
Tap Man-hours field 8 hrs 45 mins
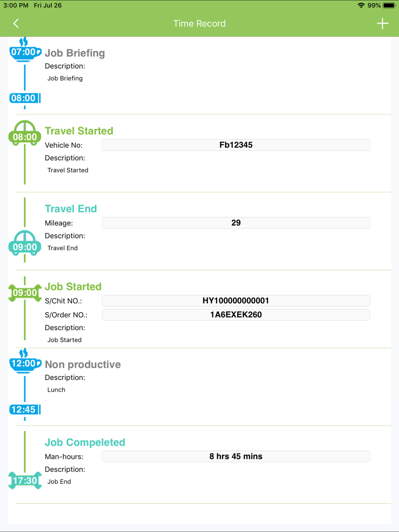(x=236, y=457)
